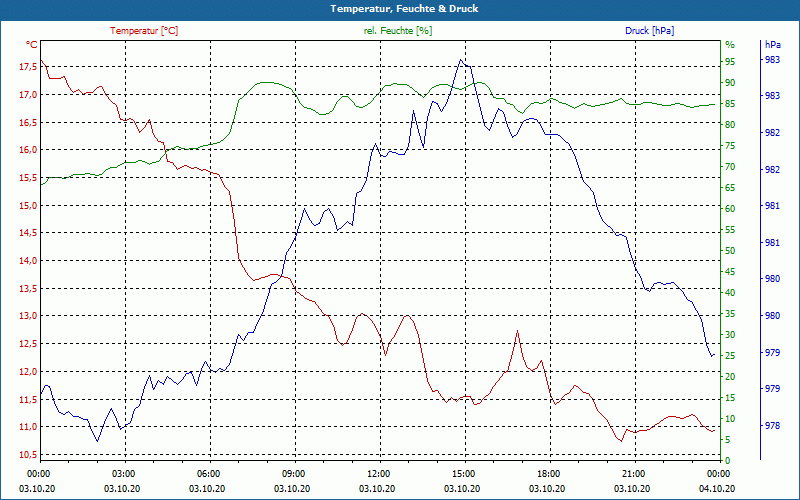Viewport: 800px width, 500px height.
Task: Click the 85 humidity axis value
Action: (730, 104)
